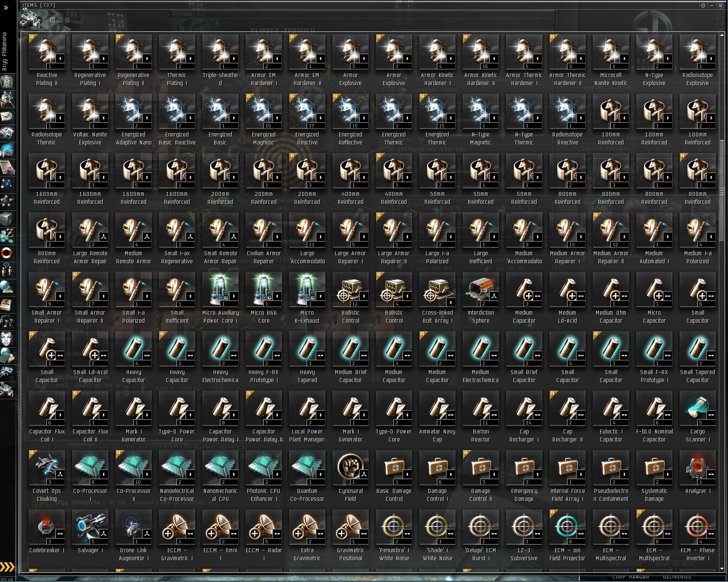Select the Photonic CPU Enhancer I

pos(264,476)
